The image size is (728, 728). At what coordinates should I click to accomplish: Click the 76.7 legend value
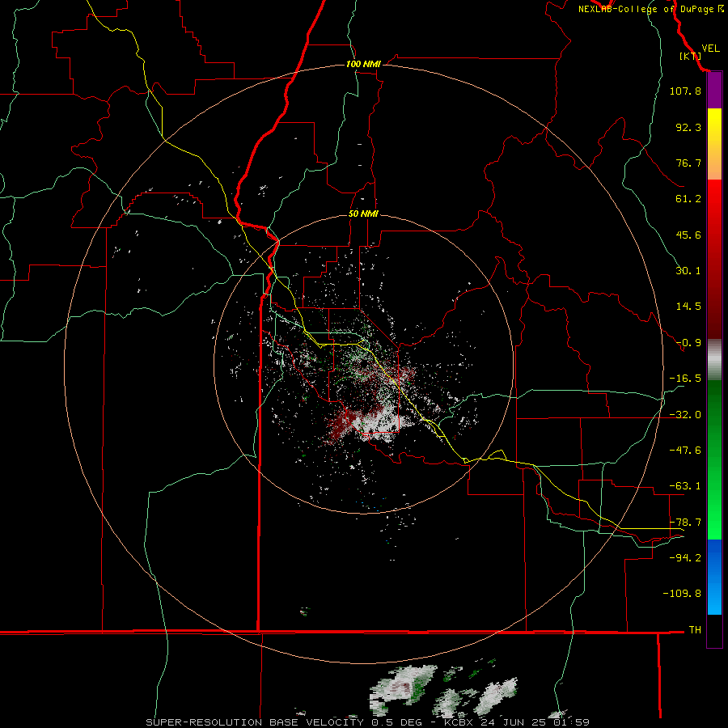(688, 163)
